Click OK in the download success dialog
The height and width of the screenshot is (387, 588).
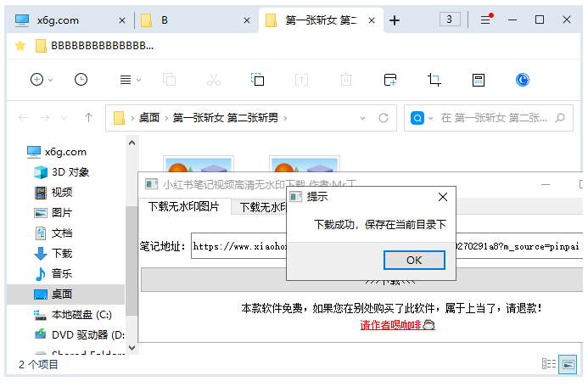tap(414, 260)
